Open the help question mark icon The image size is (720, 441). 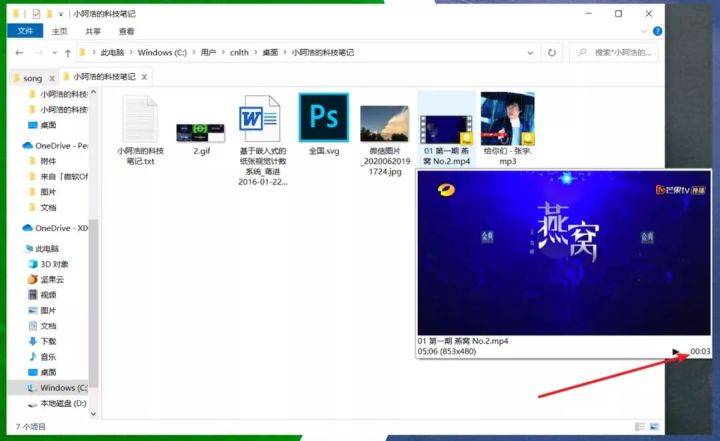coord(658,31)
